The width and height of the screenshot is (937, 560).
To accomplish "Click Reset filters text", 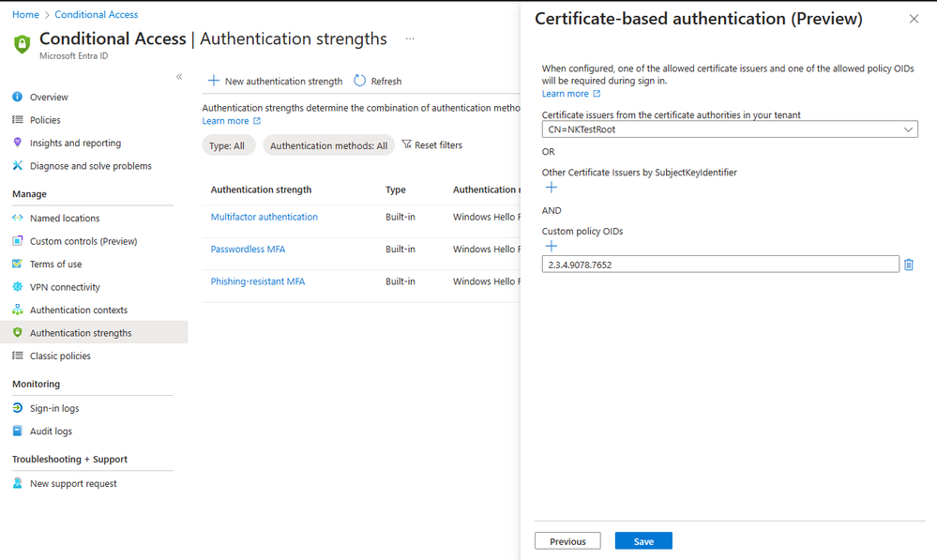I will [439, 144].
